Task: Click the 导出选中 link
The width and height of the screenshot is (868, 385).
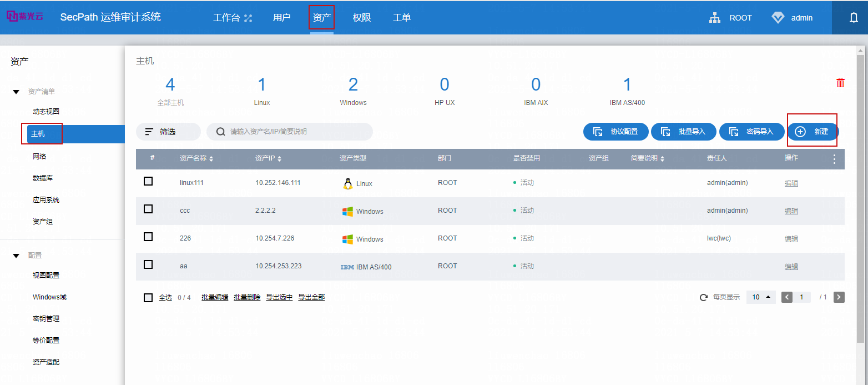Action: click(279, 297)
